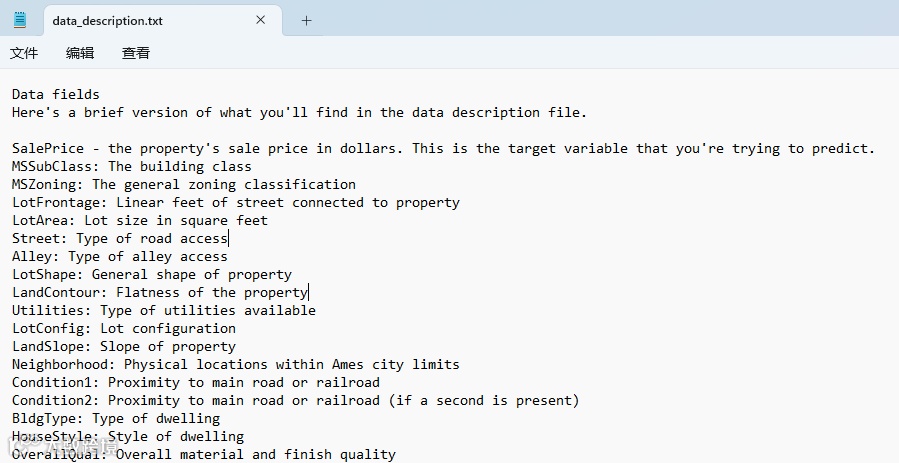Click the 'Data fields' heading text
Viewport: 899px width, 463px height.
(x=56, y=95)
